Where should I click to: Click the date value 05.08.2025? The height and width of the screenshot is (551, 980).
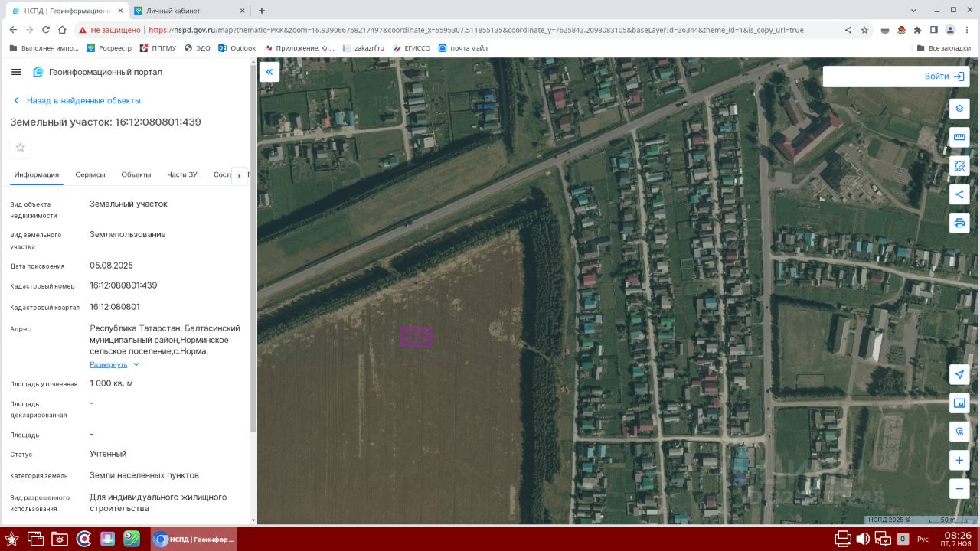click(x=111, y=266)
